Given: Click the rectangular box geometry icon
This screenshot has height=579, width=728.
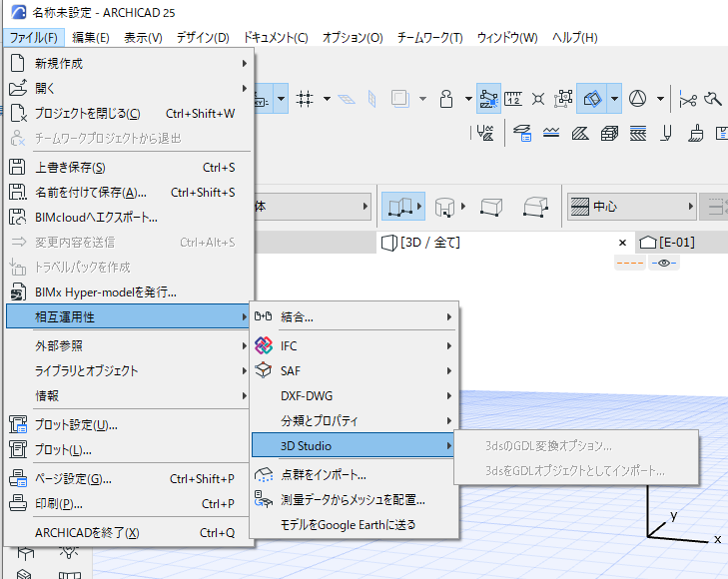Looking at the screenshot, I should pyautogui.click(x=491, y=206).
